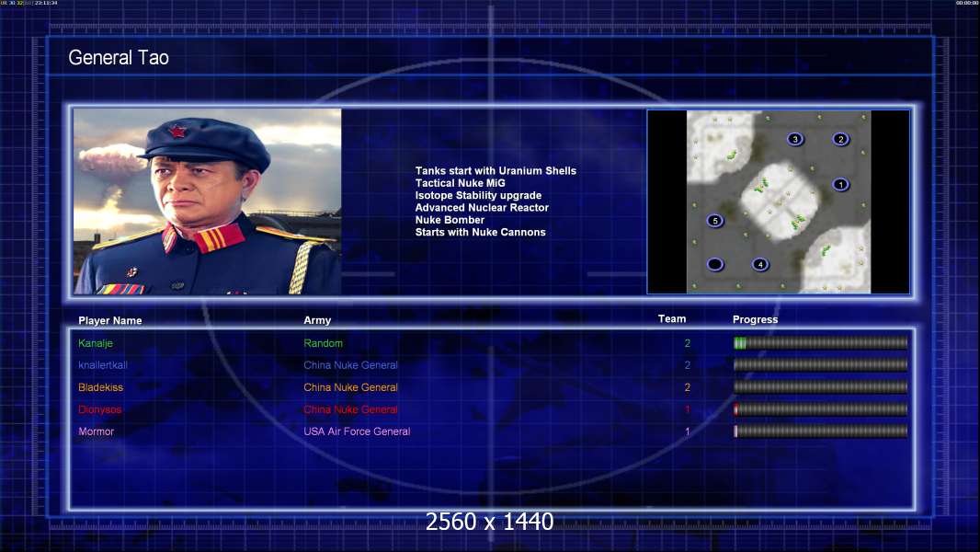Image resolution: width=980 pixels, height=552 pixels.
Task: Click the 'Tactical Nuke MiG' line
Action: click(x=460, y=183)
